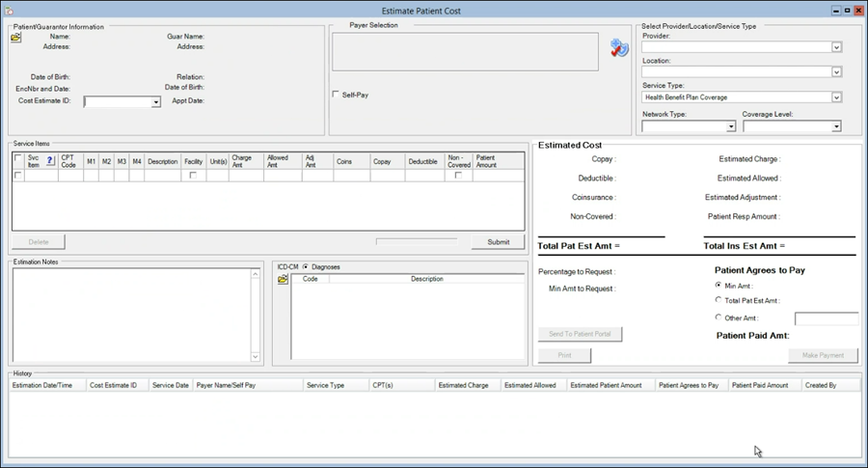868x468 pixels.
Task: Click the Estimation Notes scroll up arrow
Action: (x=256, y=274)
